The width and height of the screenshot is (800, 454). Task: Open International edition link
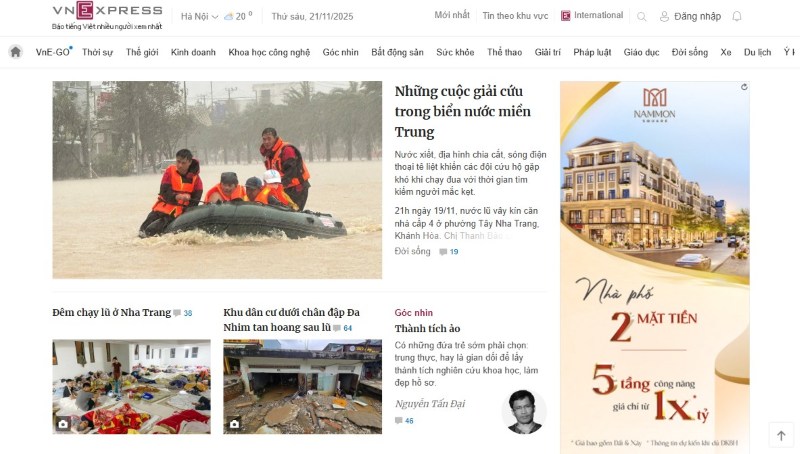592,15
